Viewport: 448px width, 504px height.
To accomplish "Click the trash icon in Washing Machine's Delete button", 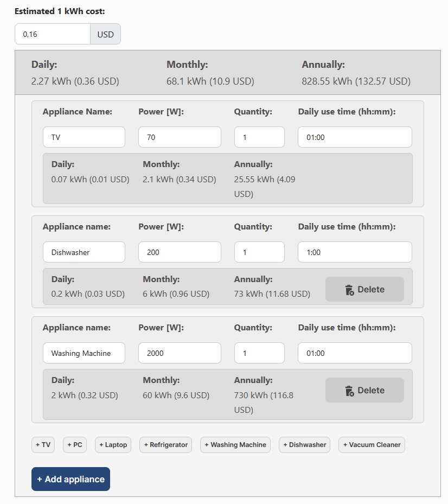I will click(349, 391).
